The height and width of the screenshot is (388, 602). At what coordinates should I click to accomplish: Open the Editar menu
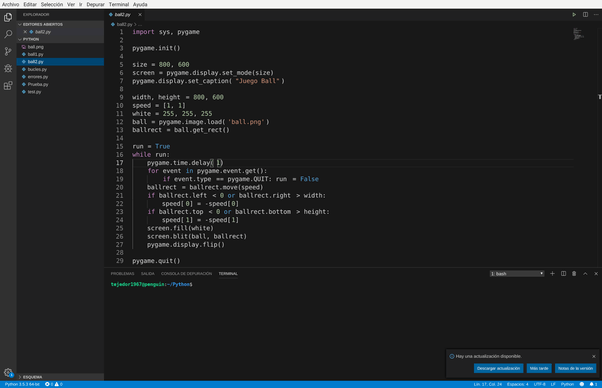click(x=30, y=5)
